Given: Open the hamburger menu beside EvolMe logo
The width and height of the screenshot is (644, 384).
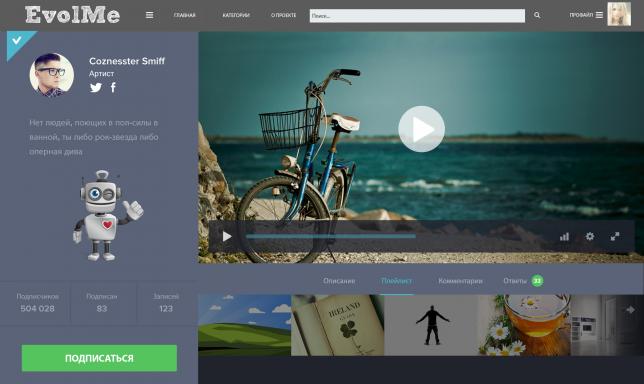Looking at the screenshot, I should (x=150, y=15).
